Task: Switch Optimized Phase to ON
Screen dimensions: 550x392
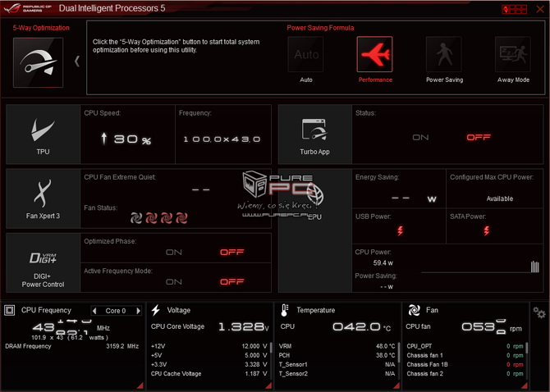Action: [174, 253]
